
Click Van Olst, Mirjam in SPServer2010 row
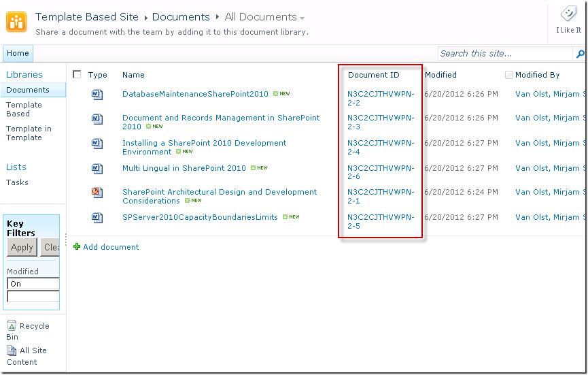[550, 217]
